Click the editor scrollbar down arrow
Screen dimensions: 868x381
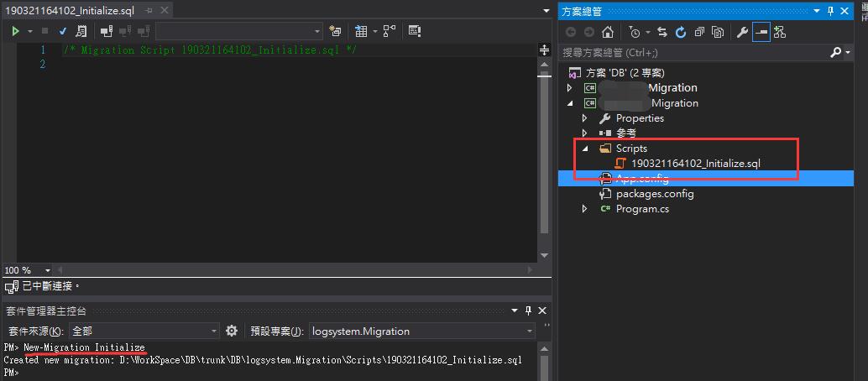[x=545, y=255]
